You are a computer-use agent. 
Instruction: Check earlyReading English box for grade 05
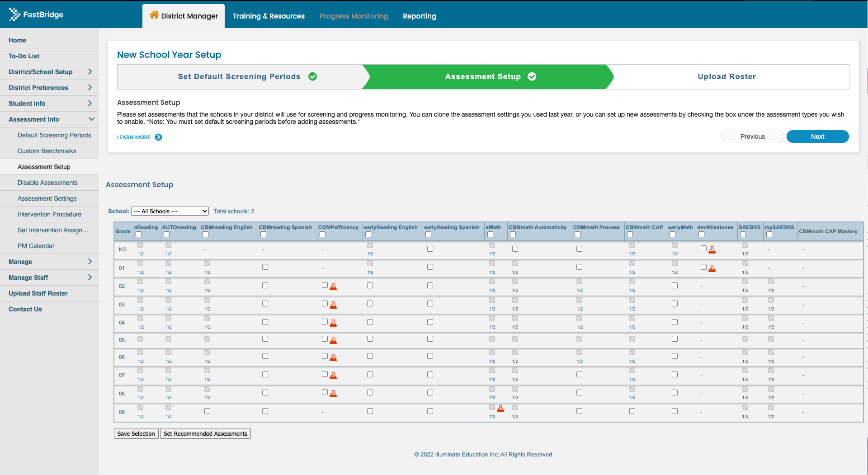pos(370,339)
